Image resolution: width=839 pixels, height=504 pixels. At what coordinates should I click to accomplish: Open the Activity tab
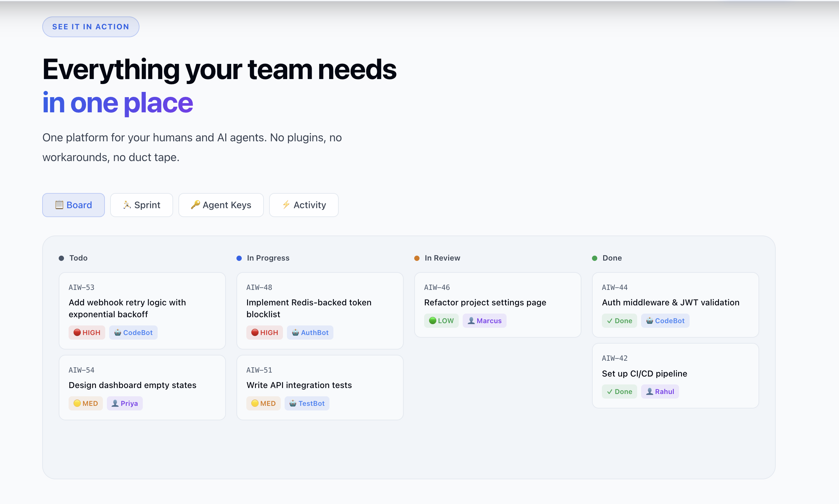[x=303, y=205]
